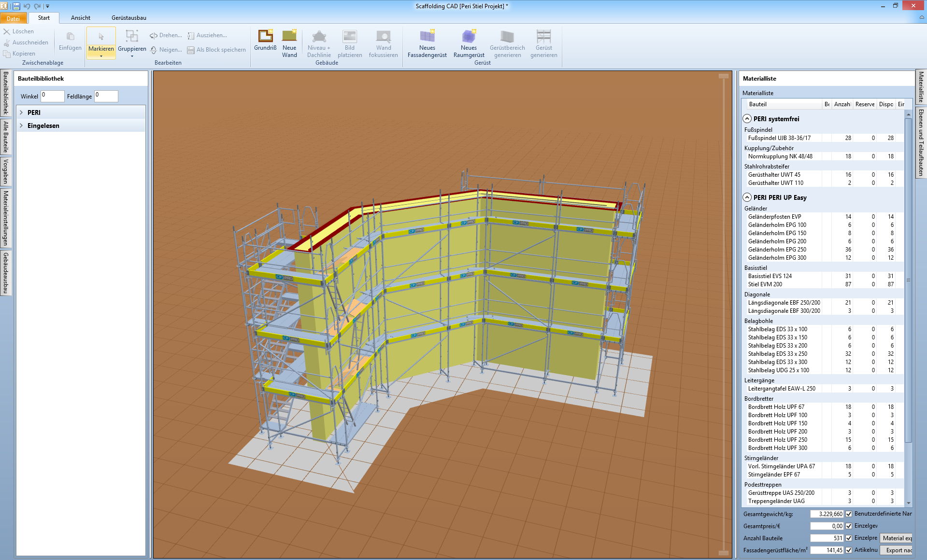The image size is (927, 560).
Task: Collapse the PERI systemfrei group
Action: [x=746, y=119]
